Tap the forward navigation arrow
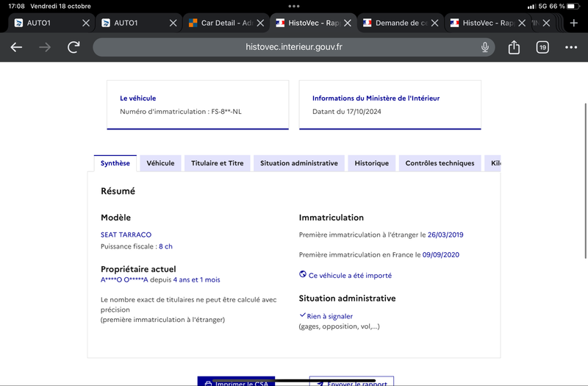The width and height of the screenshot is (588, 386). pos(45,47)
